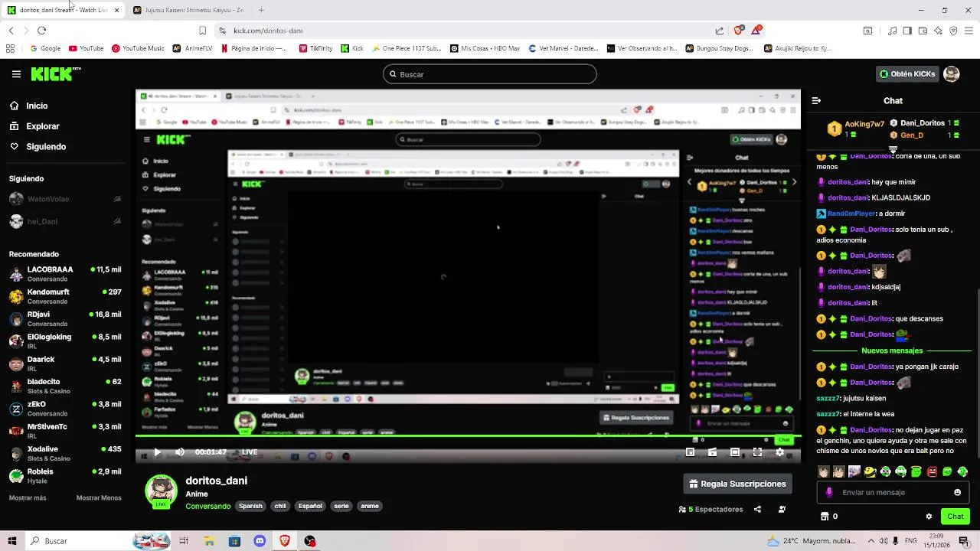Send message with green Chat button
The height and width of the screenshot is (551, 980).
coord(955,517)
